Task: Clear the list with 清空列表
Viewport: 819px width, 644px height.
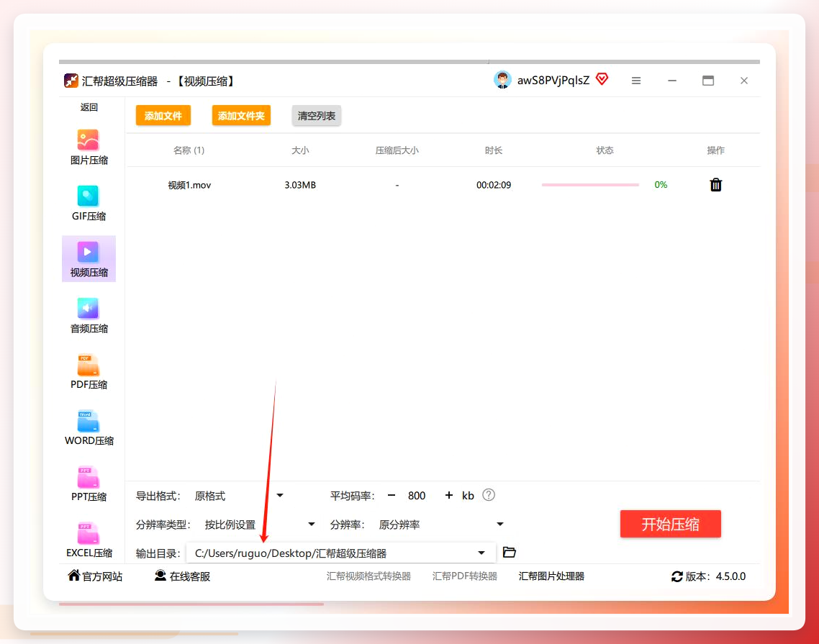Action: click(317, 115)
